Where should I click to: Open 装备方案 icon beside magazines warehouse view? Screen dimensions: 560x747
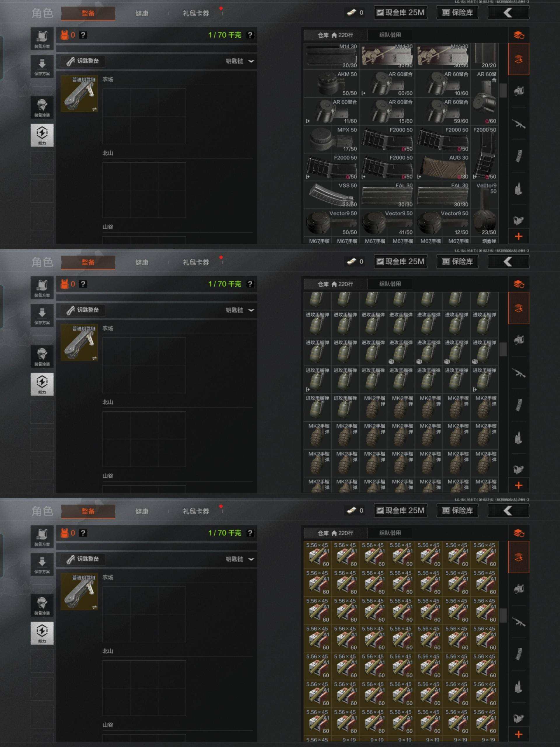point(42,39)
